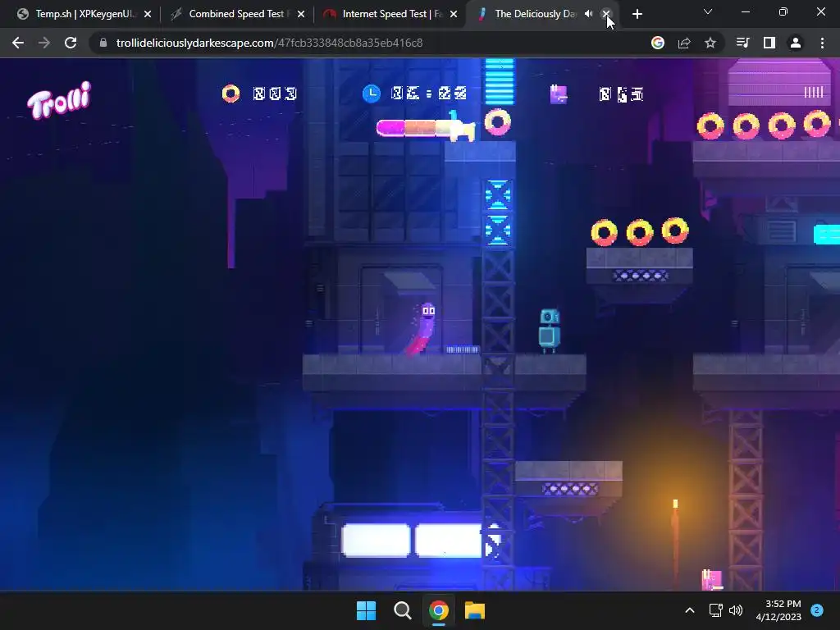Viewport: 840px width, 630px height.
Task: Click the Trolli logo in game
Action: point(59,99)
